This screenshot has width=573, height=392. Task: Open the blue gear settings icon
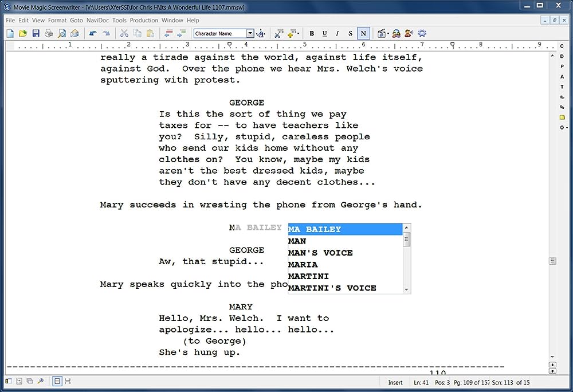pos(422,34)
